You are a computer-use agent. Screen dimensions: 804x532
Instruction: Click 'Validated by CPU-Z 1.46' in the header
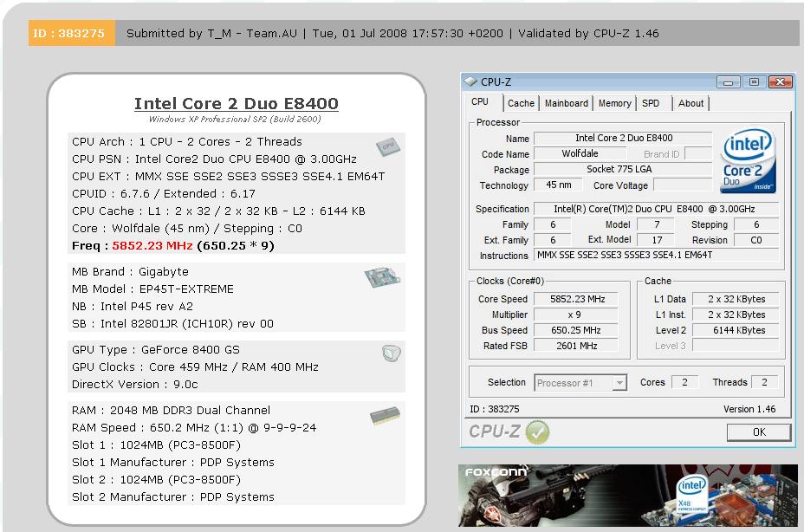[x=588, y=33]
